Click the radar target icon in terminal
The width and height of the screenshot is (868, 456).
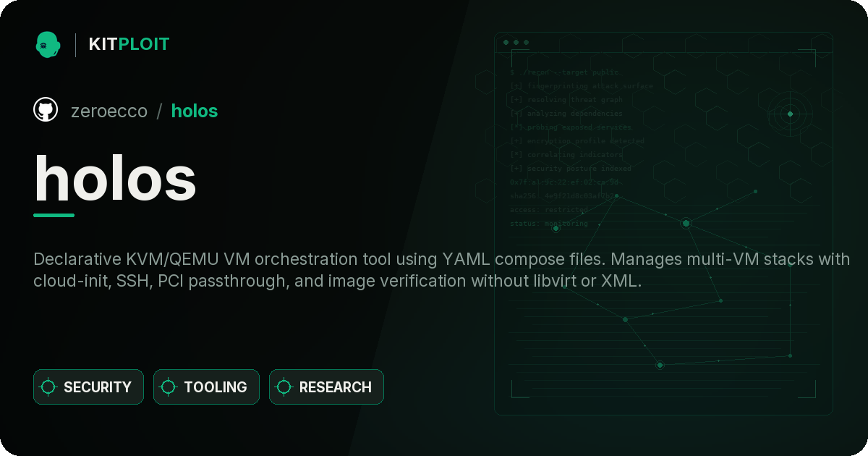pyautogui.click(x=790, y=114)
